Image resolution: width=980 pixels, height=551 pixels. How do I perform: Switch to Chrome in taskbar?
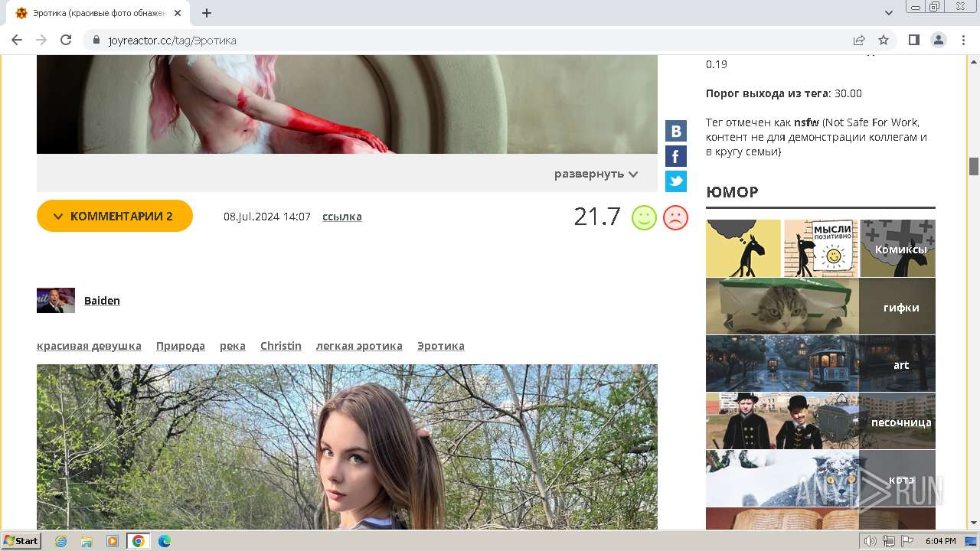[138, 541]
